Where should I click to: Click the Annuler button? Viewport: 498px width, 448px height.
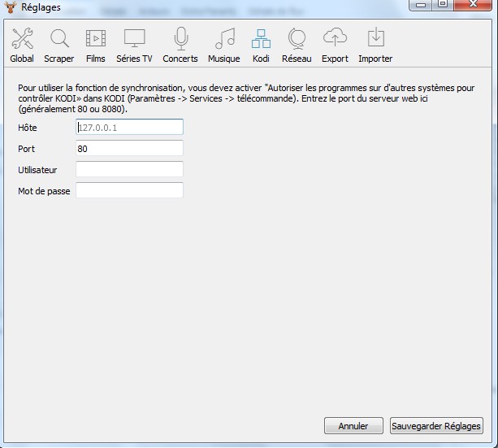click(353, 426)
